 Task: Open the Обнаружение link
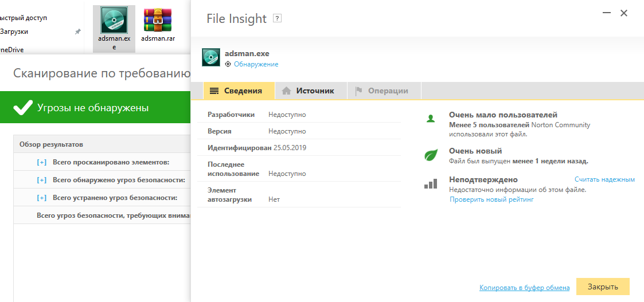(x=256, y=64)
